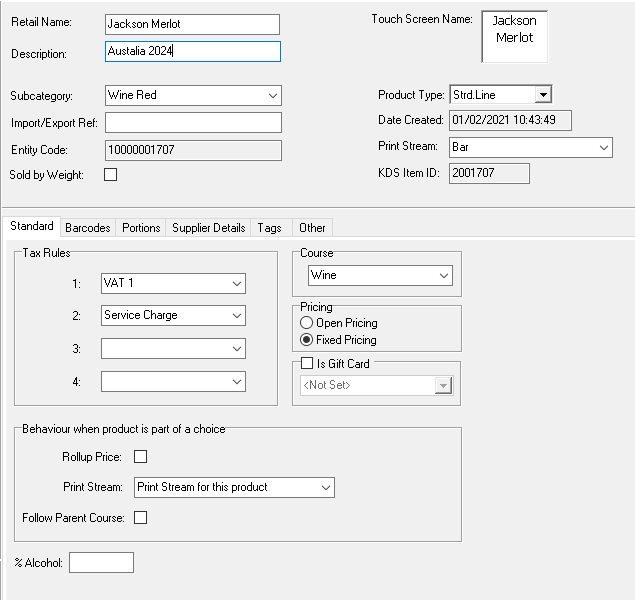The height and width of the screenshot is (600, 635).
Task: Open the Portions tab
Action: [x=141, y=228]
